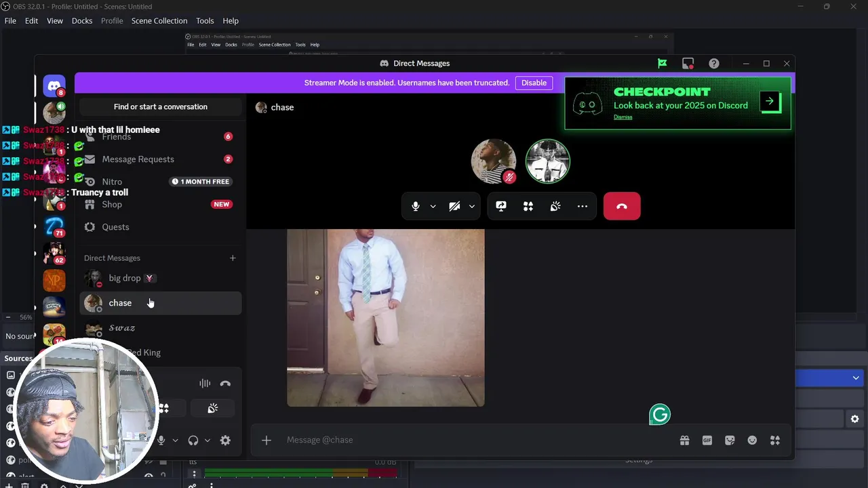Turn on camera in the call controls

(454, 207)
